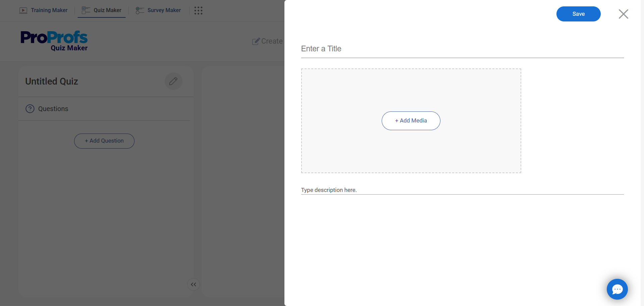The height and width of the screenshot is (306, 644).
Task: Switch to the Quiz Maker tab
Action: click(x=102, y=10)
